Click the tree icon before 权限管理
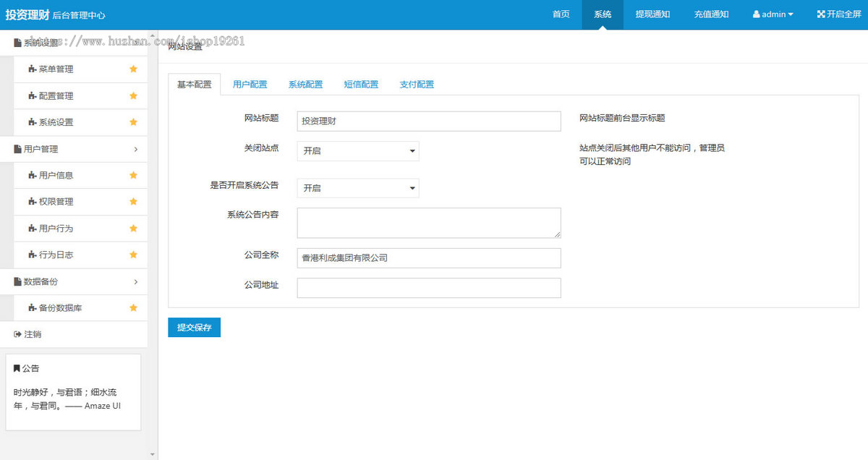Screen dimensions: 868x460 click(33, 202)
